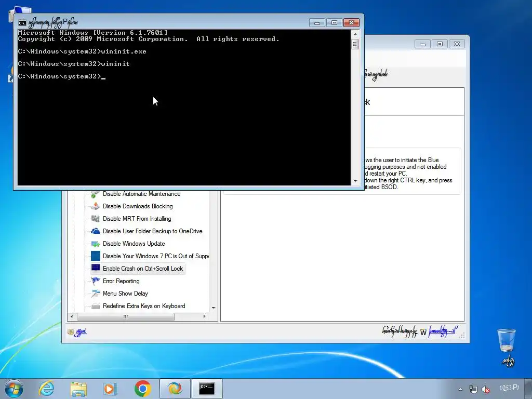Click the Show desktop button
Image resolution: width=532 pixels, height=399 pixels.
pyautogui.click(x=528, y=389)
